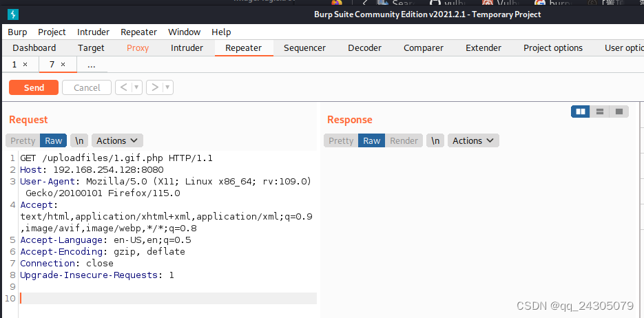Image resolution: width=644 pixels, height=318 pixels.
Task: Open the Window menu
Action: [x=185, y=32]
